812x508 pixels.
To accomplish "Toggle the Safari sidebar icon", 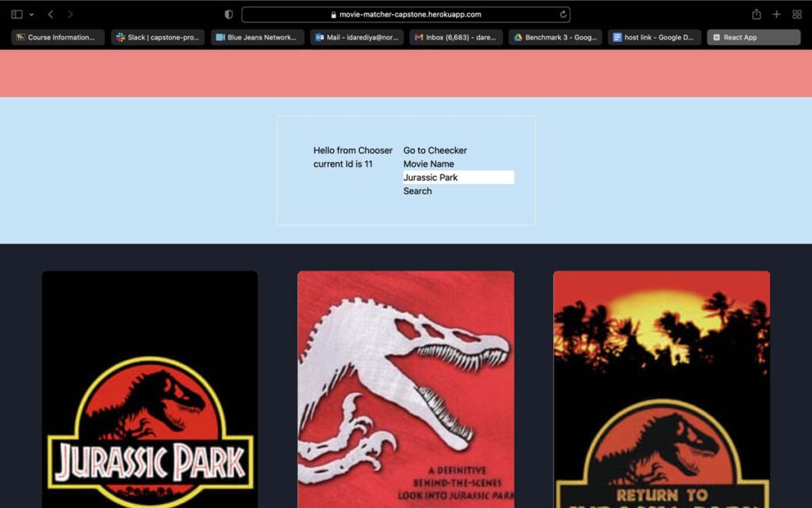I will [17, 14].
